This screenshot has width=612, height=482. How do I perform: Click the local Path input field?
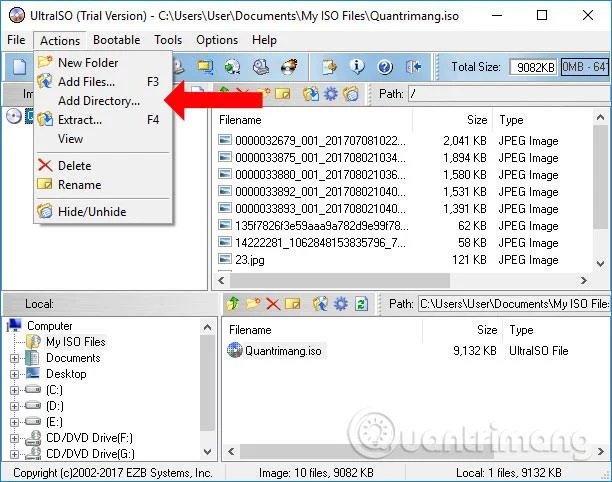click(514, 303)
